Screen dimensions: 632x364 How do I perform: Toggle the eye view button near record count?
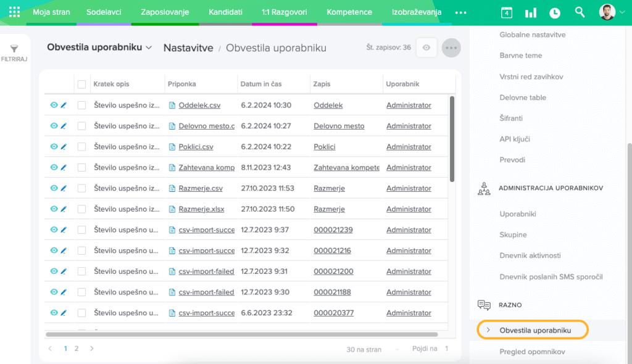(x=426, y=48)
